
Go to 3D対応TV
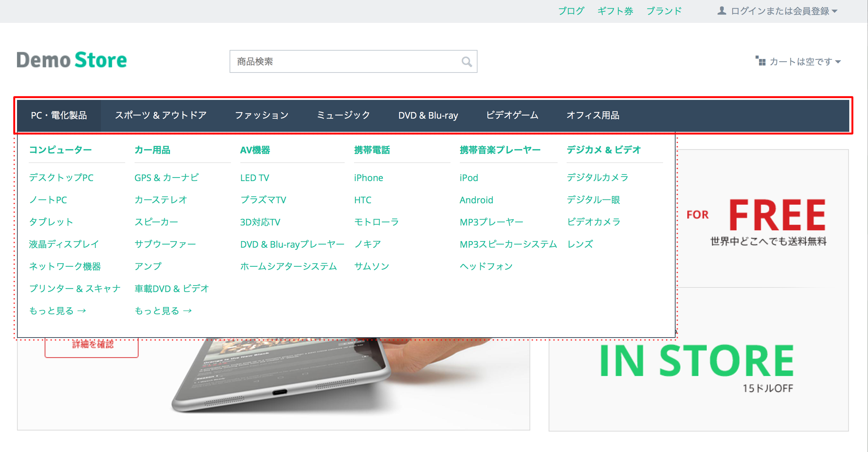pyautogui.click(x=260, y=222)
